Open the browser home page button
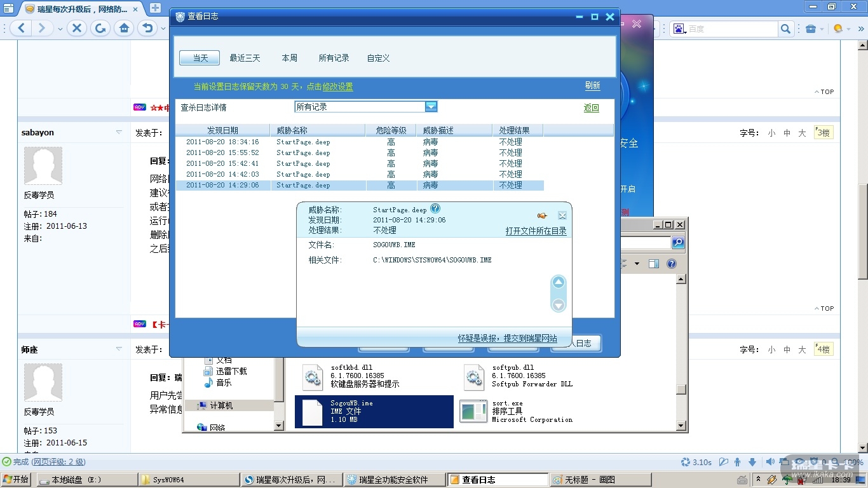 click(124, 28)
